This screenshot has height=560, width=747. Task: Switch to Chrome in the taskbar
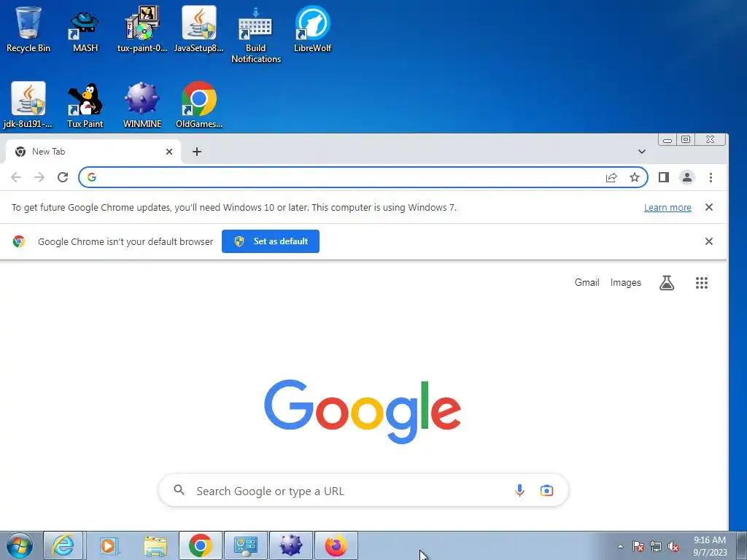point(201,545)
